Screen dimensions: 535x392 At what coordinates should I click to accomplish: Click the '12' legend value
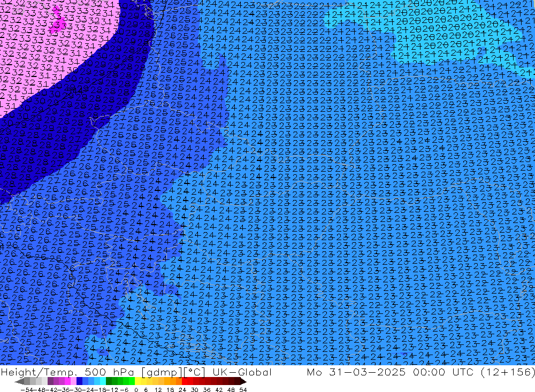(158, 390)
